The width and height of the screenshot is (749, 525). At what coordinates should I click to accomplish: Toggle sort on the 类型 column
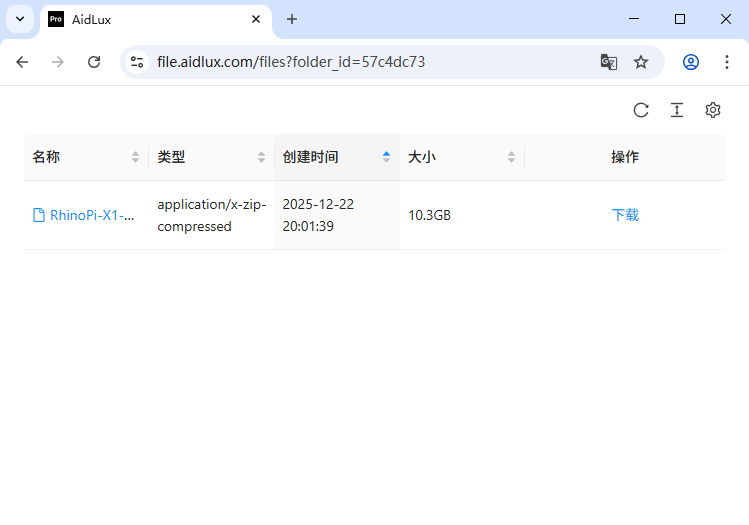(261, 157)
